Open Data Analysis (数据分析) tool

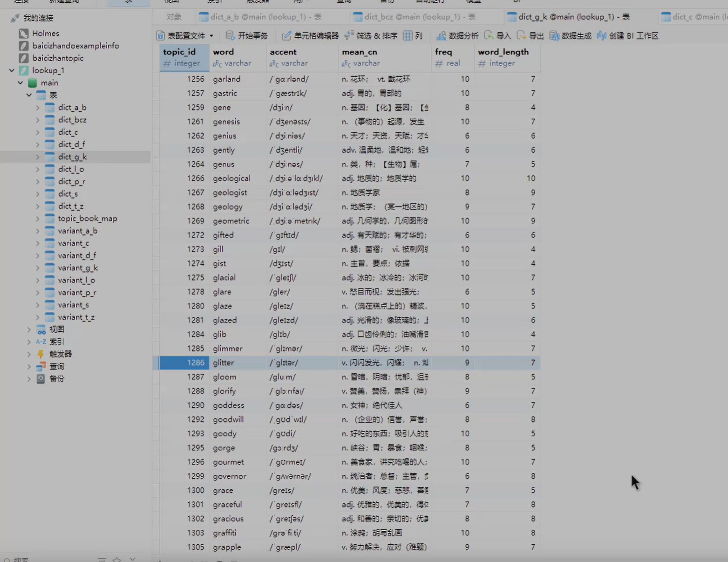(x=457, y=36)
